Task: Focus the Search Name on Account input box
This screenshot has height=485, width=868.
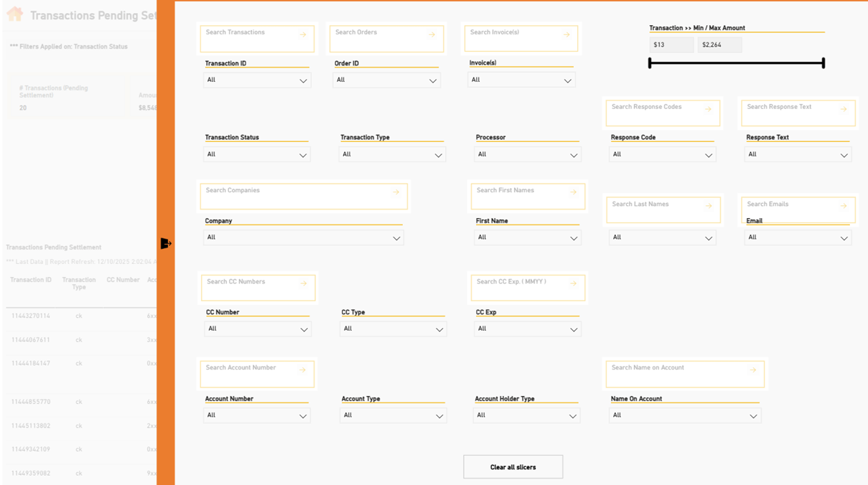Action: [685, 375]
